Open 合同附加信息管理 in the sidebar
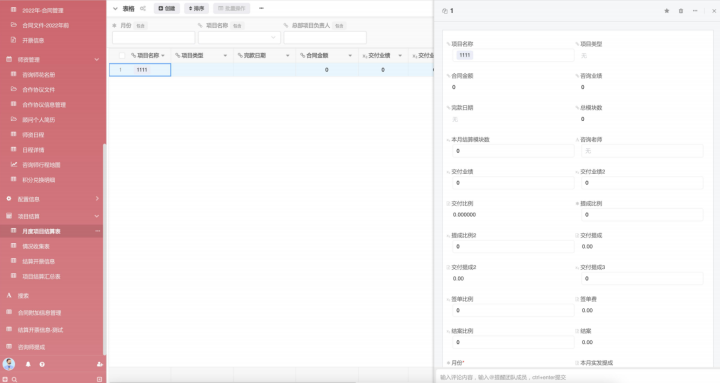Image resolution: width=720 pixels, height=383 pixels. point(39,313)
